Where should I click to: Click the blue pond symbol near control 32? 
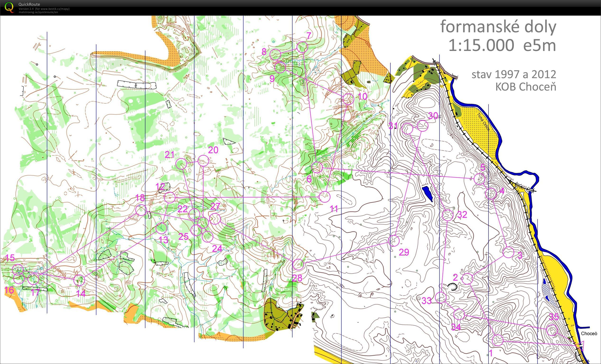pos(427,194)
